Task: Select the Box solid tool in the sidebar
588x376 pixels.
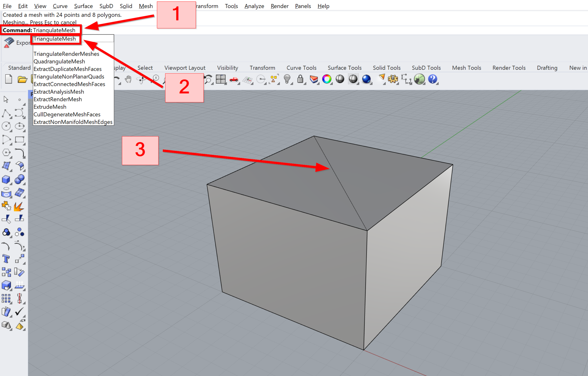Action: [x=6, y=180]
